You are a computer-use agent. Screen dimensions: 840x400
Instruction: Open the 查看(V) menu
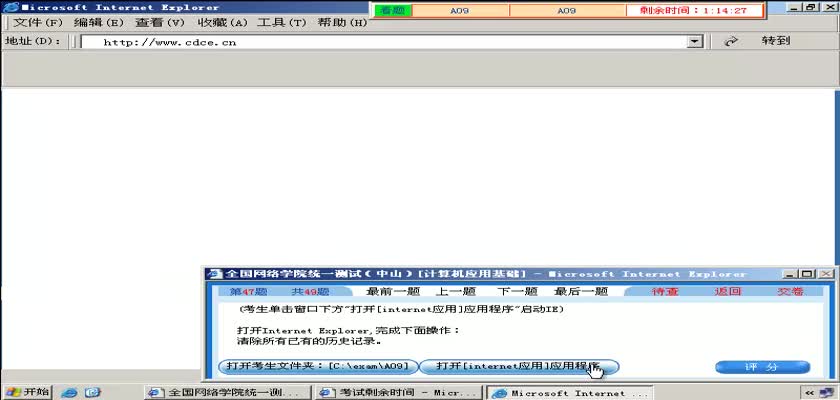[160, 23]
